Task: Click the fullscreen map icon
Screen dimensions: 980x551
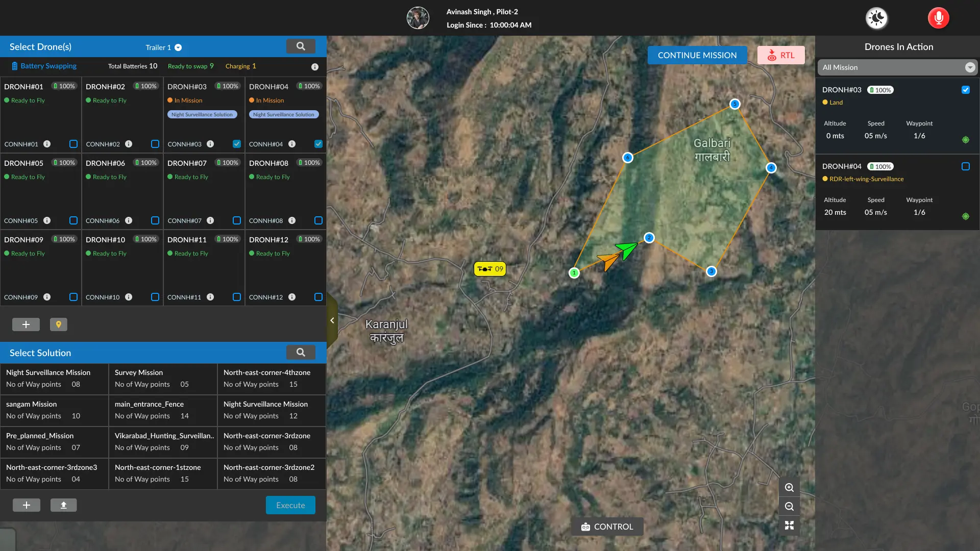Action: click(789, 525)
